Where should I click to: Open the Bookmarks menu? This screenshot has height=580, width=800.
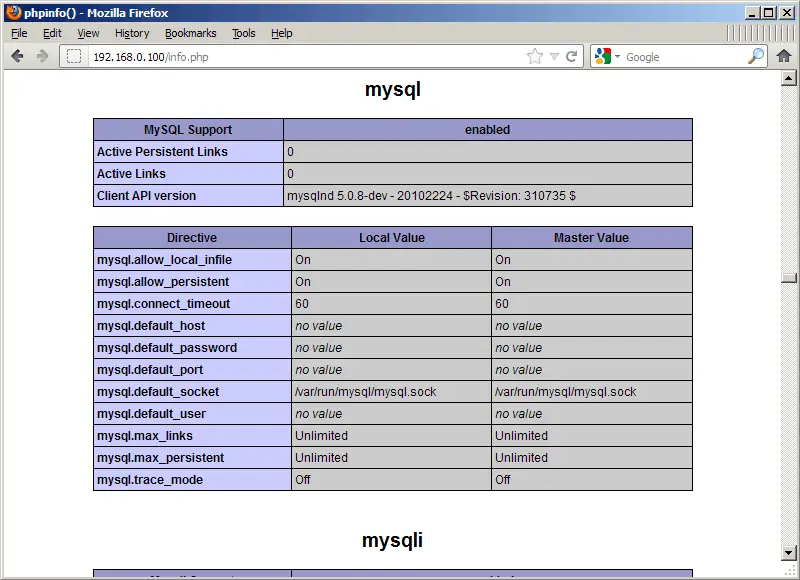coord(190,33)
